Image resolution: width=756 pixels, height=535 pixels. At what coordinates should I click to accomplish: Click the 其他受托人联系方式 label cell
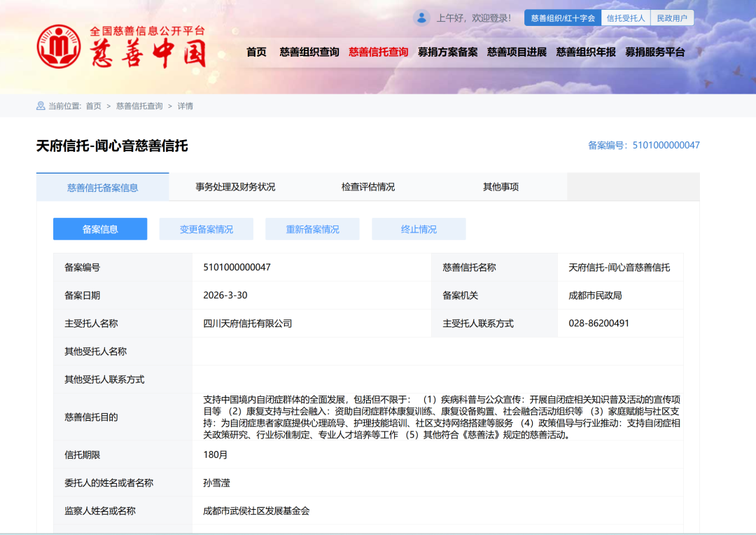tap(122, 380)
